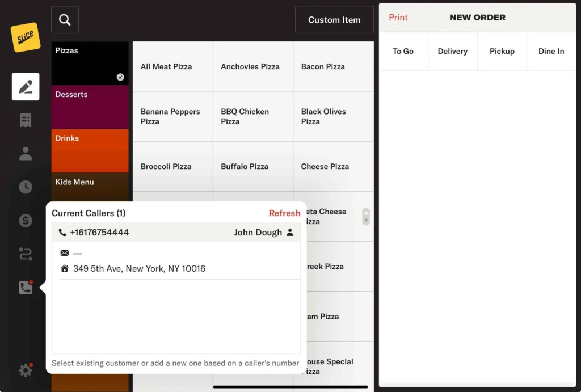Select caller John Dough
This screenshot has height=392, width=581.
(x=176, y=233)
